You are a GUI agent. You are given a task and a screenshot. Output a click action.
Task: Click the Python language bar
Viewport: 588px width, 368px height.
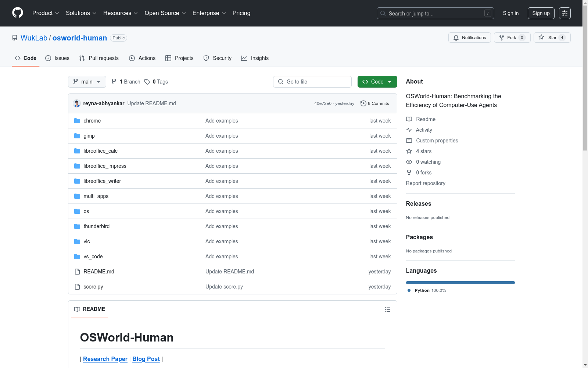[x=460, y=283]
